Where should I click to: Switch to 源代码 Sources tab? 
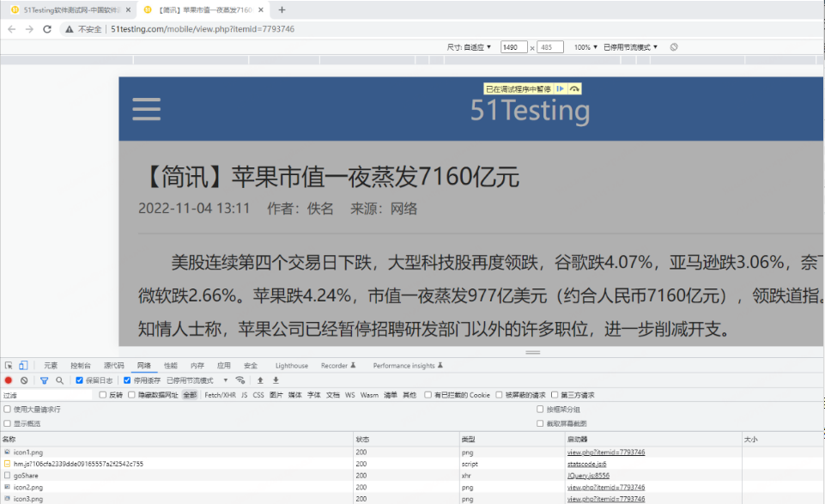[x=113, y=365]
